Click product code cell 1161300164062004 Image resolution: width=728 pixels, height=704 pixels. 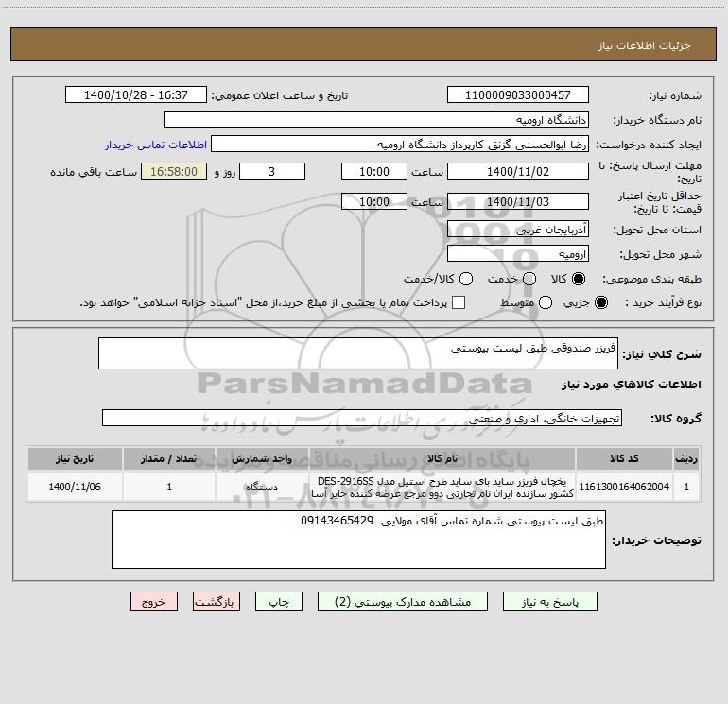pos(624,487)
